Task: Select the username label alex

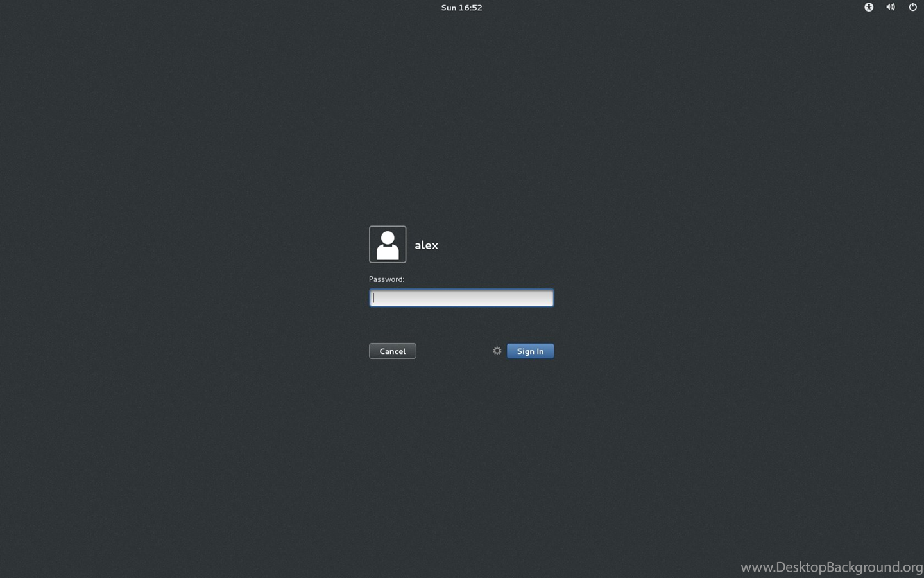Action: pos(426,245)
